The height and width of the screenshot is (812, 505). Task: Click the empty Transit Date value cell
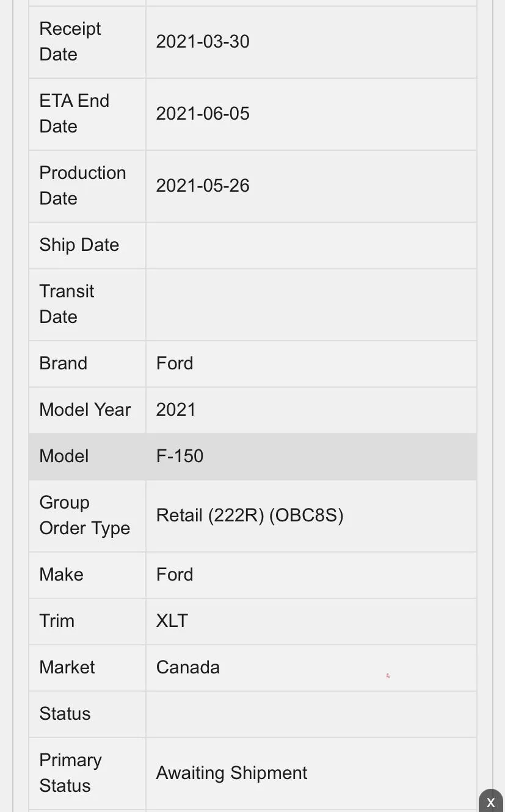point(311,304)
